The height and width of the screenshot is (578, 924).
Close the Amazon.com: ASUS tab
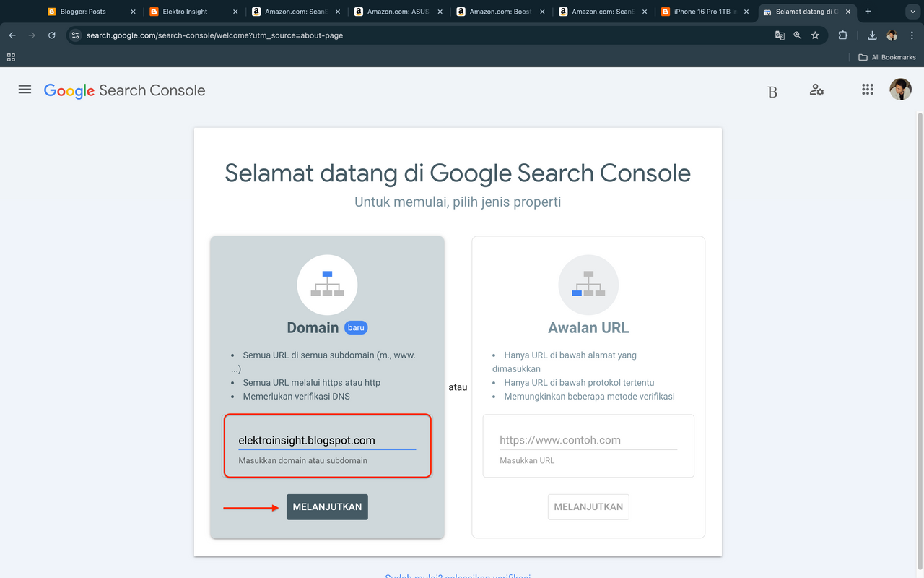coord(440,12)
